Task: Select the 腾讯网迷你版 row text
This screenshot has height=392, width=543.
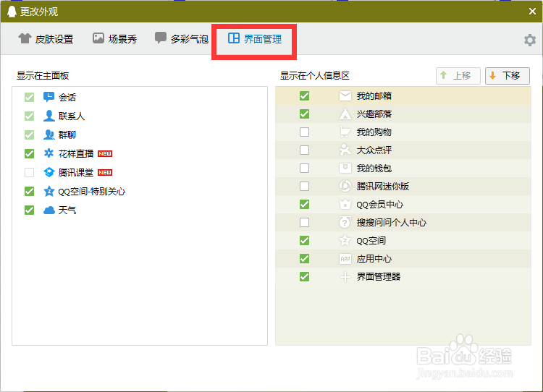Action: pyautogui.click(x=383, y=186)
